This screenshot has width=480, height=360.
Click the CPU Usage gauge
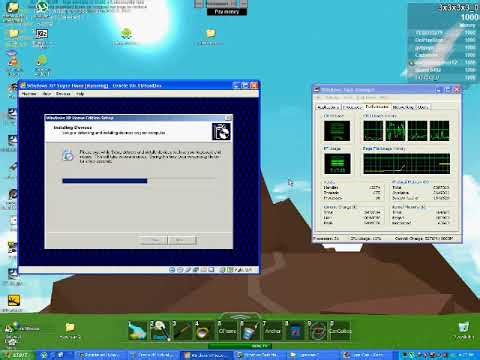click(x=337, y=131)
